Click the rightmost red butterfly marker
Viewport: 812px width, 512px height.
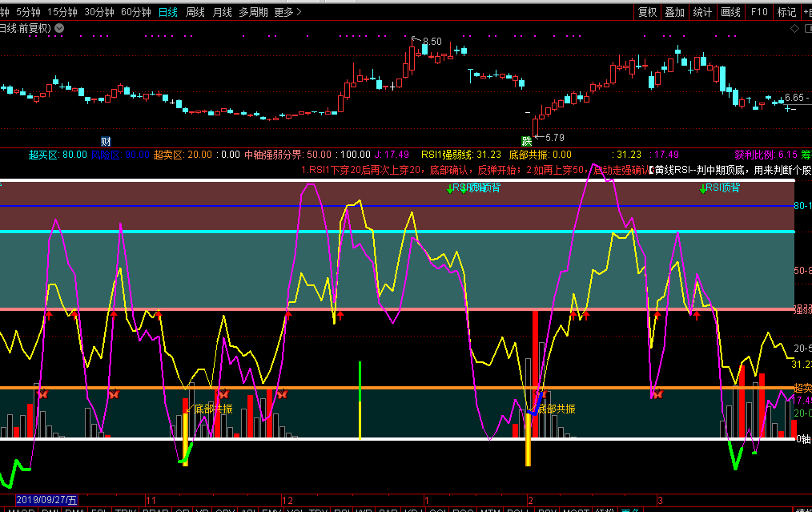(657, 393)
